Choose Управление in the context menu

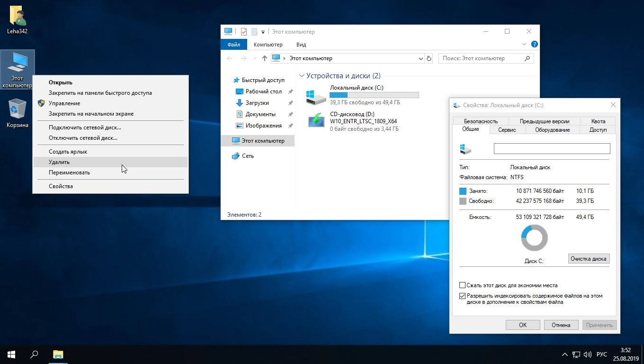(110, 103)
